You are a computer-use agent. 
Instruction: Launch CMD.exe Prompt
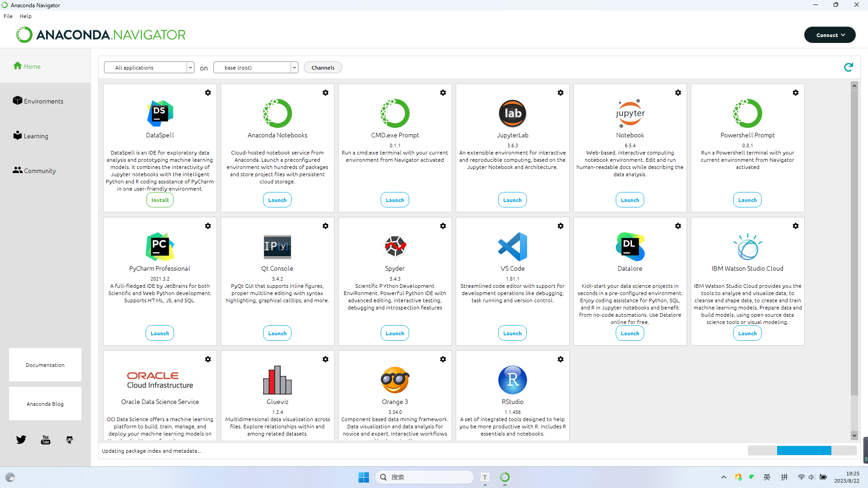[x=395, y=200]
